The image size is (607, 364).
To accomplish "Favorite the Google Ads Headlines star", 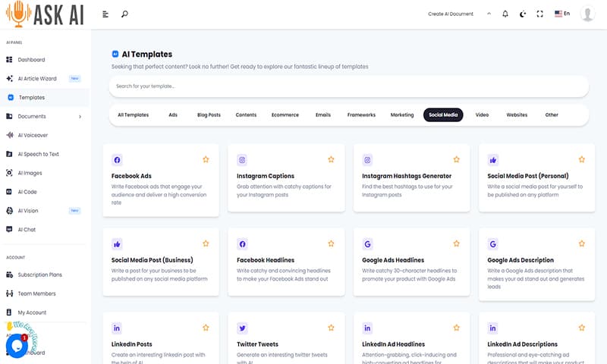I will (x=457, y=243).
